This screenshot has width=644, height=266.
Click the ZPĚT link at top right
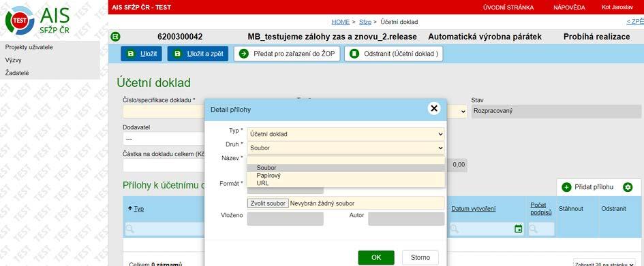[x=635, y=21]
